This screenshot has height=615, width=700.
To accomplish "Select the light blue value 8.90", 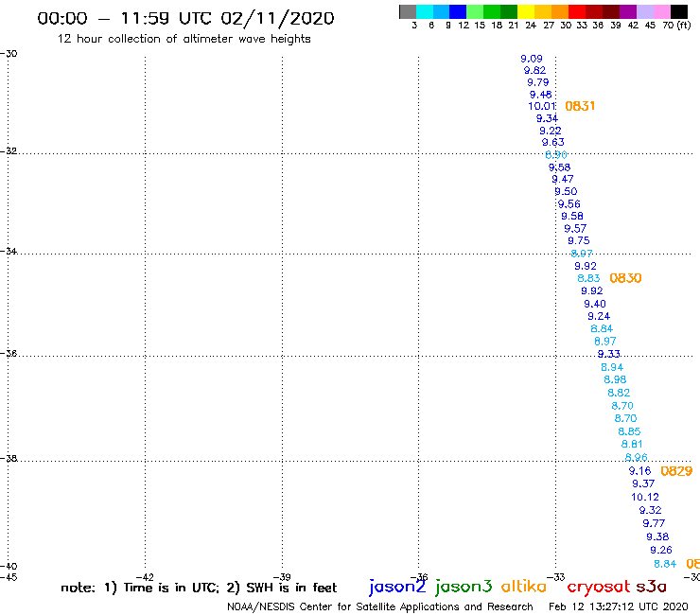I will coord(556,154).
